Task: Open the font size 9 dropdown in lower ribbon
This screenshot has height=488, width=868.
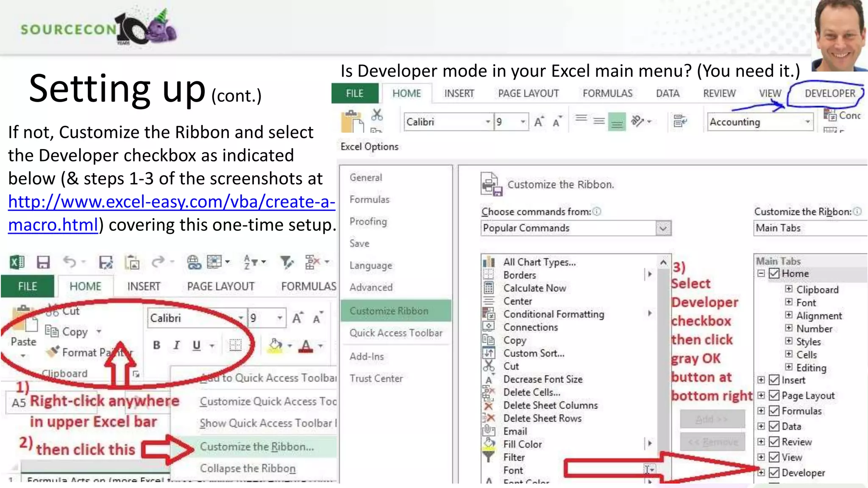Action: (280, 318)
